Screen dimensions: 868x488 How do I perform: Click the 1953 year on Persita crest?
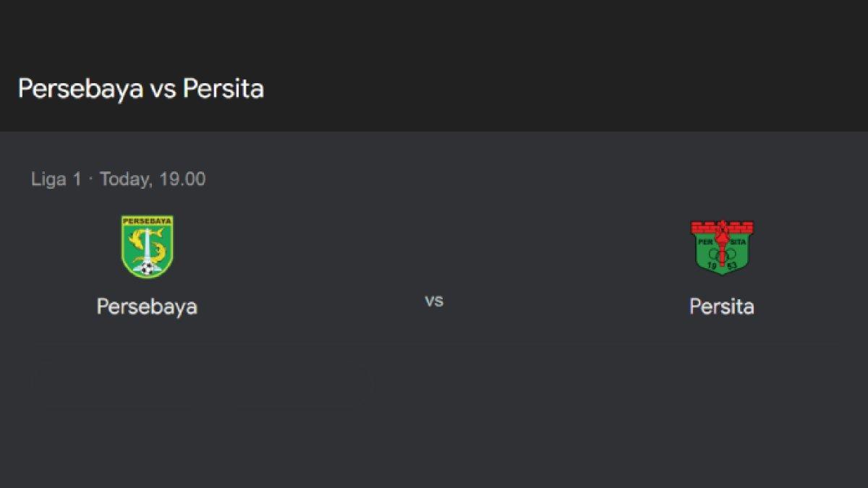pos(722,265)
